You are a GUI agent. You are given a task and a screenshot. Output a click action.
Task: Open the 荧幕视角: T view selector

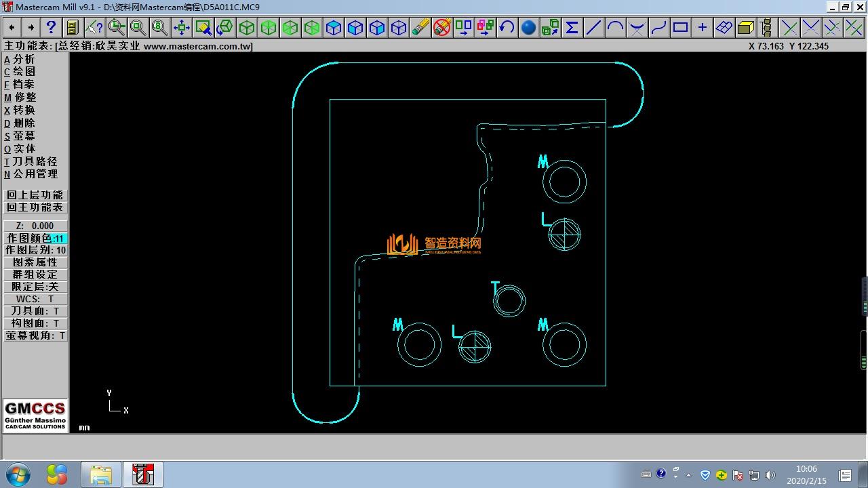coord(35,335)
